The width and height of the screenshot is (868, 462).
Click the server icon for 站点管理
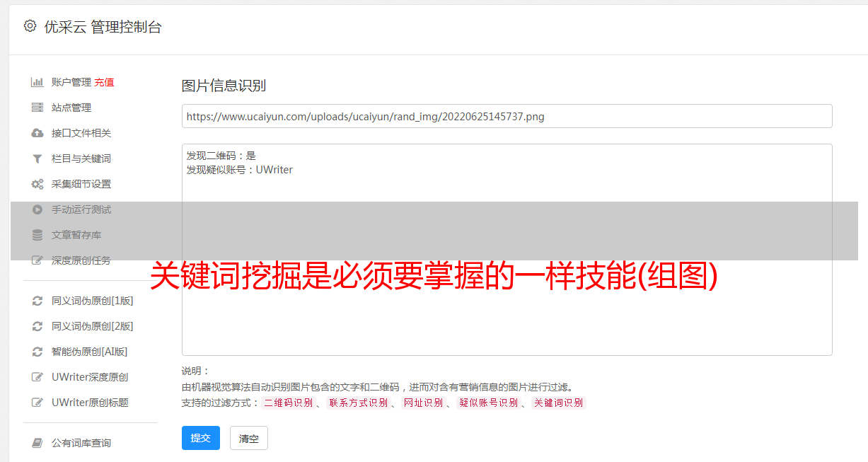[37, 108]
